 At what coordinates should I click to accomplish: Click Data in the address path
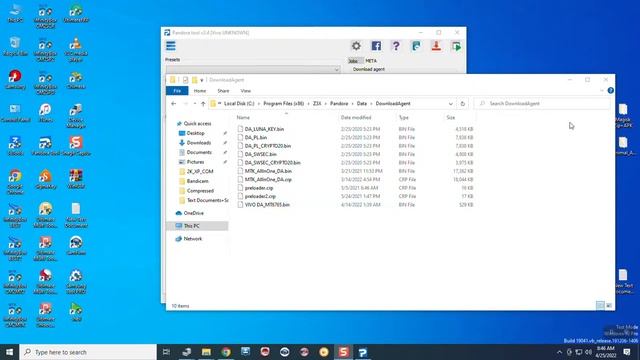coord(362,104)
